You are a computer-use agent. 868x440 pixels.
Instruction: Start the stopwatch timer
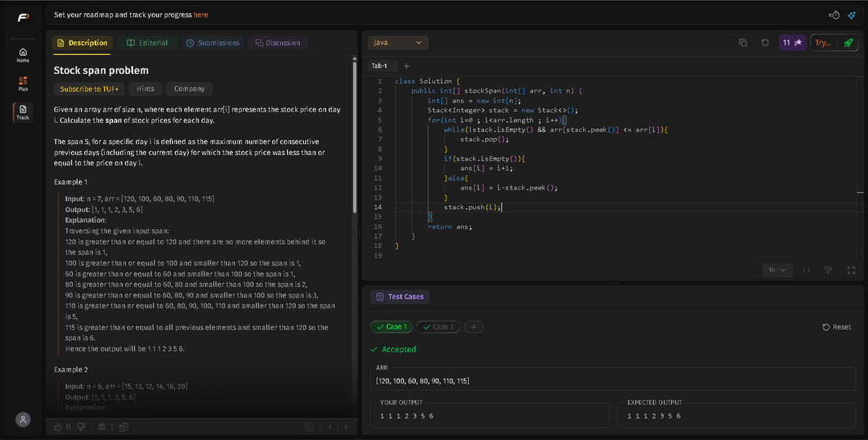pos(835,14)
